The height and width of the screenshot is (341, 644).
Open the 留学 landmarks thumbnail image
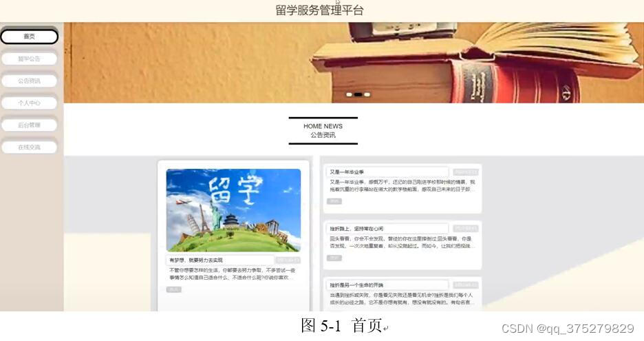[233, 210]
